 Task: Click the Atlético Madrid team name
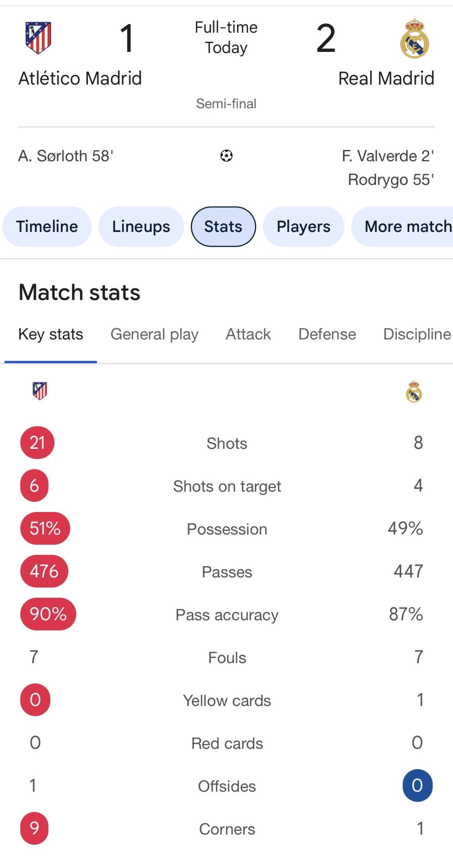(x=80, y=78)
